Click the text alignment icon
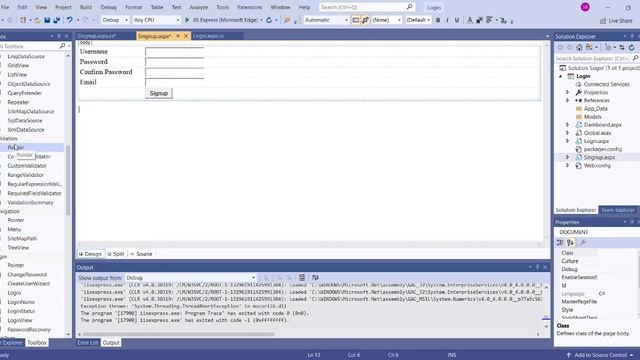The width and height of the screenshot is (640, 360). (489, 20)
